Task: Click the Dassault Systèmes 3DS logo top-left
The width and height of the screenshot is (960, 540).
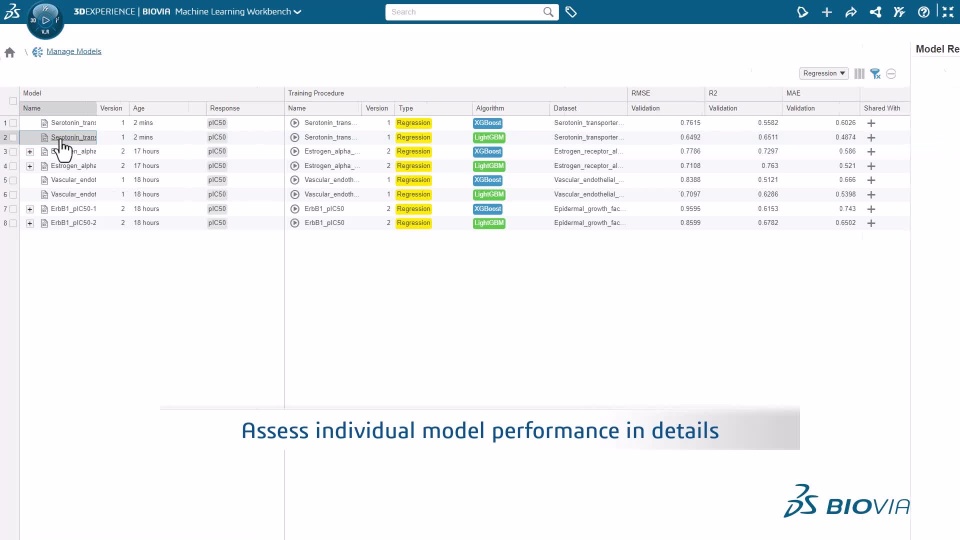Action: pyautogui.click(x=12, y=12)
